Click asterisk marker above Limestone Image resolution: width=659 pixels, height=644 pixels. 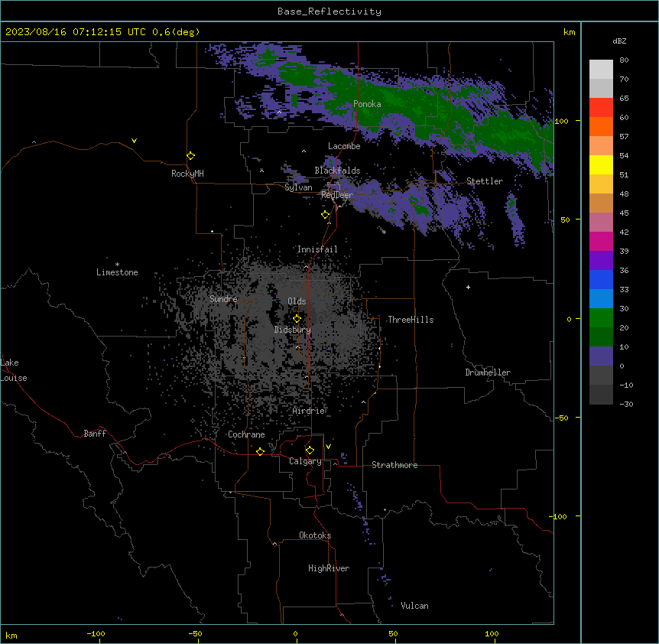click(x=117, y=264)
